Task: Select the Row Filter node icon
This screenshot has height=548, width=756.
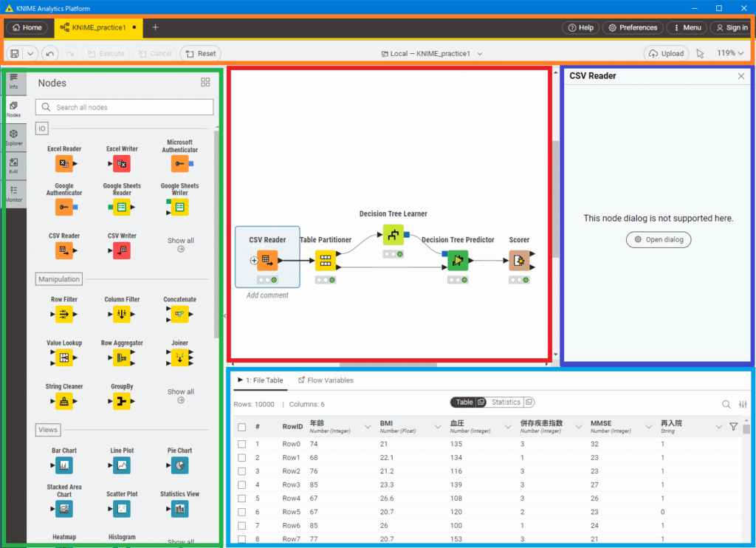Action: click(63, 314)
